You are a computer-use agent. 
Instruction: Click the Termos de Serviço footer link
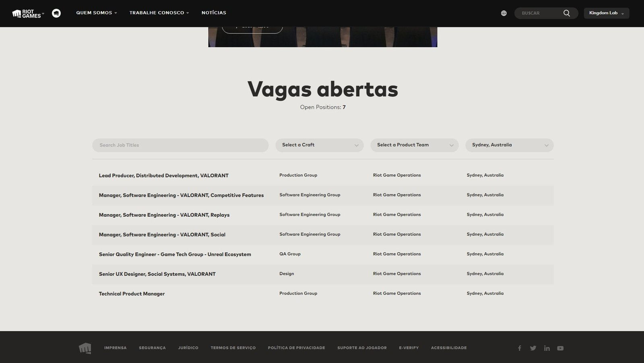coord(233,348)
